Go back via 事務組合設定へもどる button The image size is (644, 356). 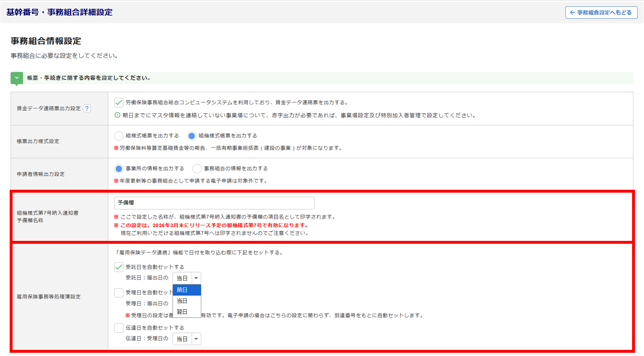[601, 13]
